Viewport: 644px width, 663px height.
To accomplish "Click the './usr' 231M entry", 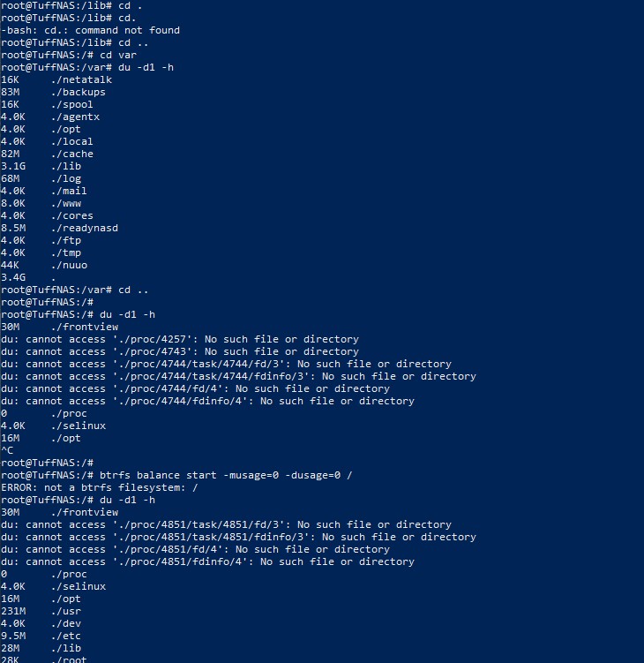I will (41, 611).
